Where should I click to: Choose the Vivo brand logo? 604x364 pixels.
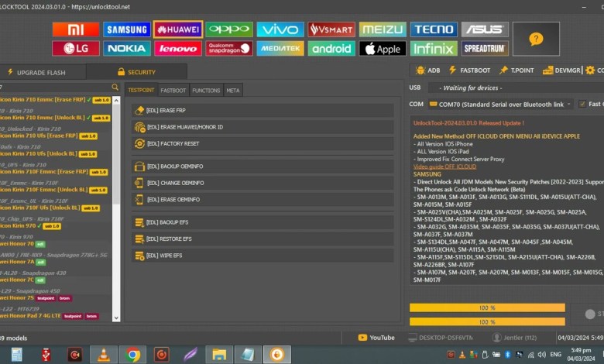(280, 29)
